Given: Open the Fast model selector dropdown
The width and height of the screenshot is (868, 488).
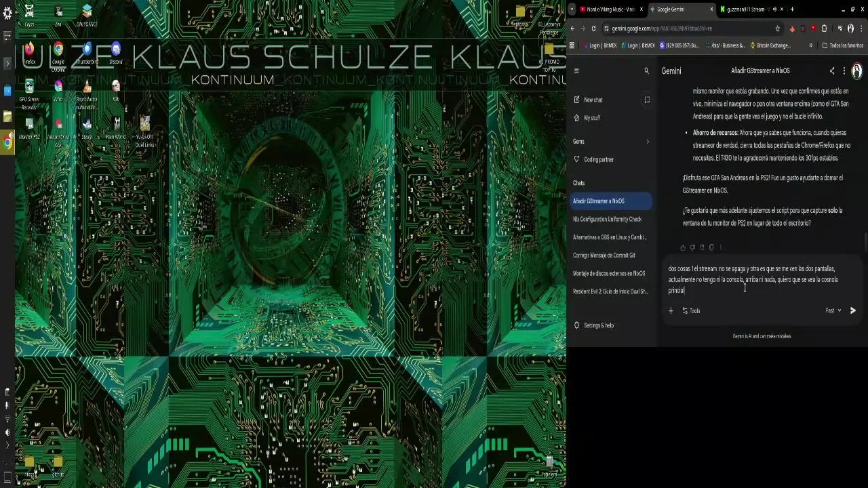Looking at the screenshot, I should pyautogui.click(x=833, y=310).
